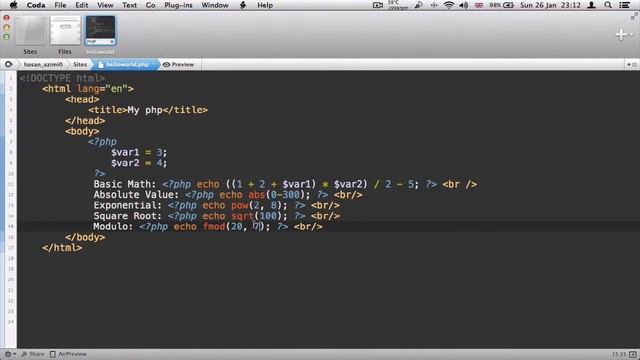Click the closing html tag line
Viewport: 640px width, 360px height.
pyautogui.click(x=62, y=248)
